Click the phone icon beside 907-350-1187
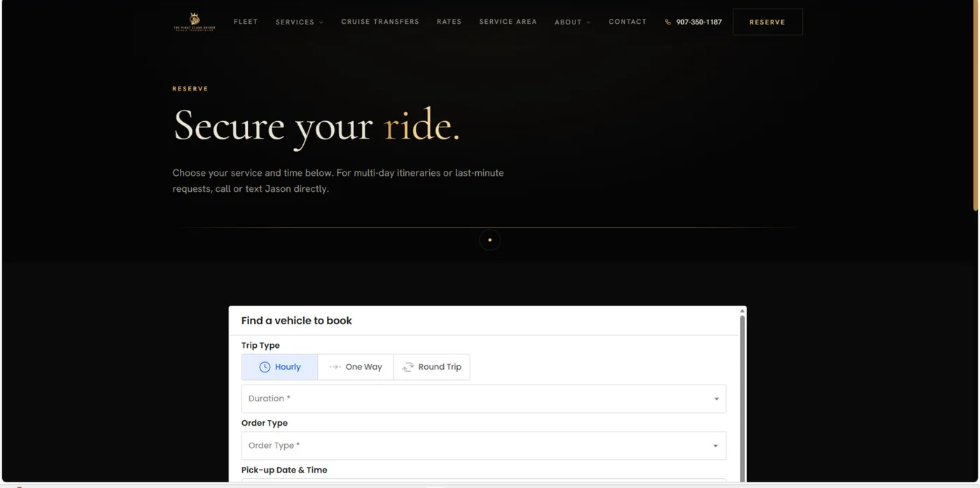980x488 pixels. point(668,22)
